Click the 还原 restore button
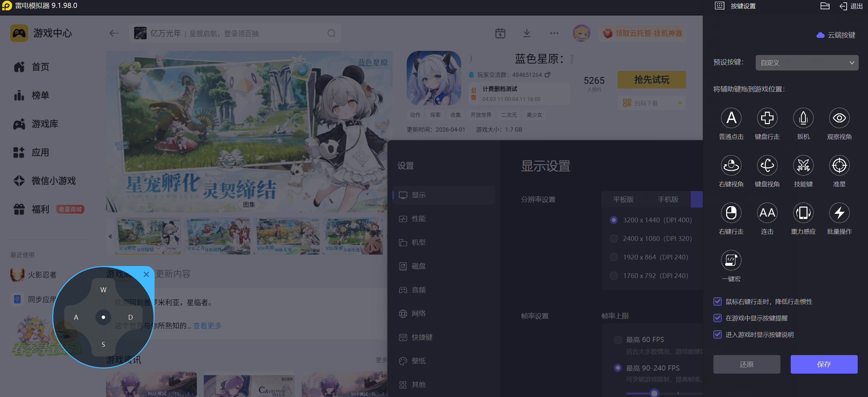The image size is (868, 397). pyautogui.click(x=746, y=364)
